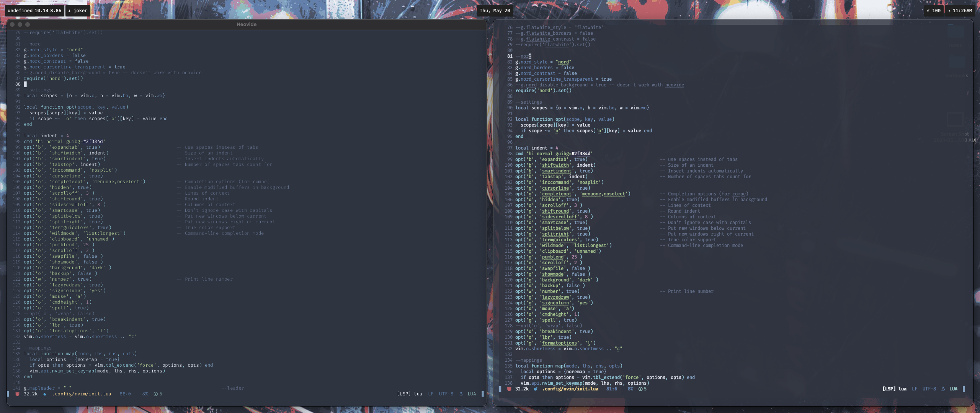
Task: Click the battery 100 indicator in top bar
Action: pyautogui.click(x=934, y=11)
